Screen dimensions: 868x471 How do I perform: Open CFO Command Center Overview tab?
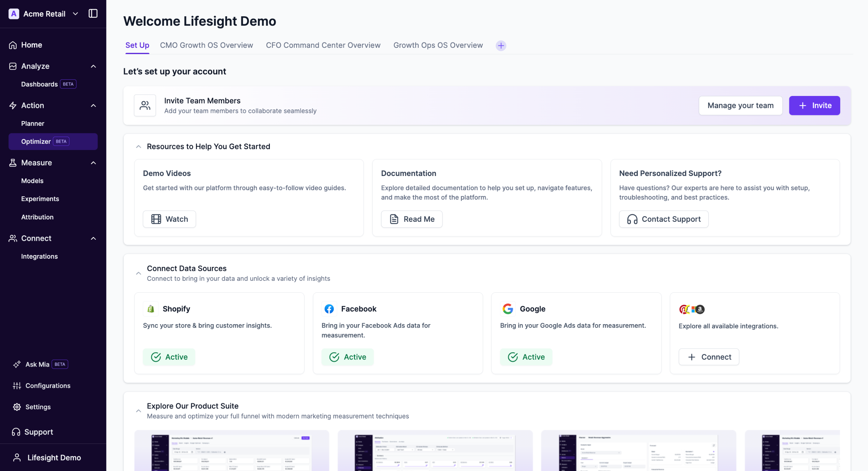click(323, 45)
